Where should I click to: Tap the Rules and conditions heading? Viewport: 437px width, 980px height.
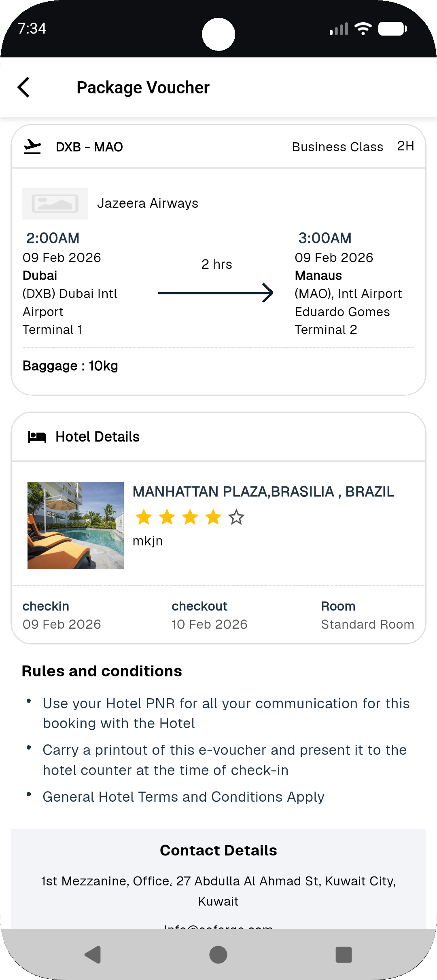point(102,671)
